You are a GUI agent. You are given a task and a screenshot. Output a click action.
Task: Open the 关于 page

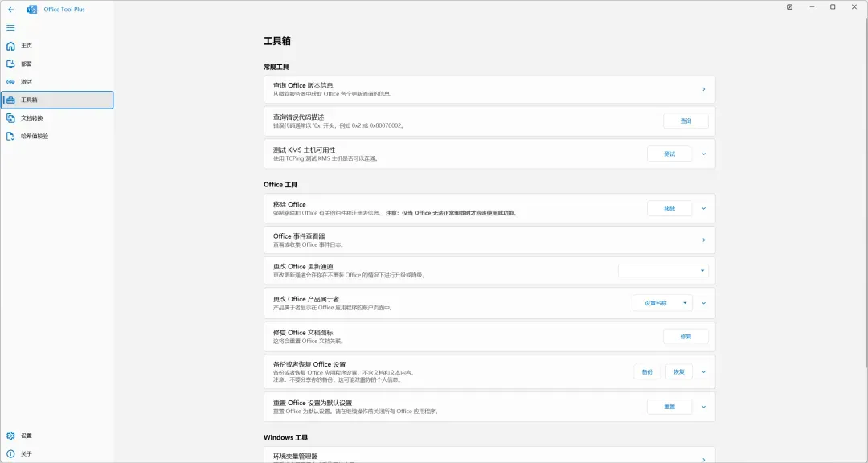(x=57, y=453)
